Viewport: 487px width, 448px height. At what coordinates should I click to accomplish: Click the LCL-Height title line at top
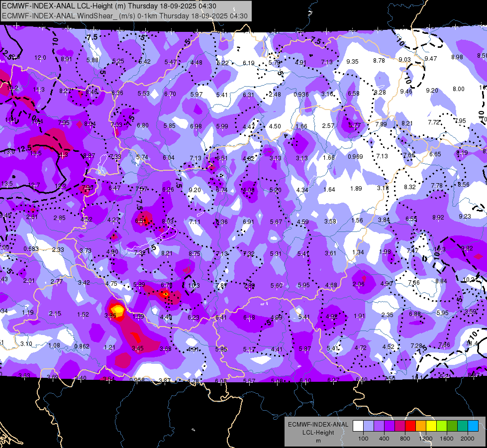click(x=109, y=6)
